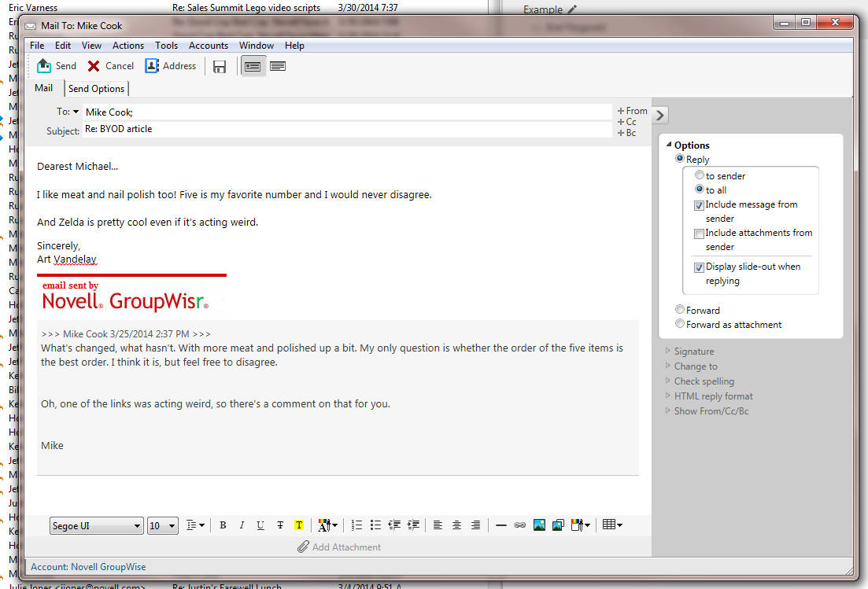
Task: Enable Include attachments from sender
Action: [x=699, y=233]
